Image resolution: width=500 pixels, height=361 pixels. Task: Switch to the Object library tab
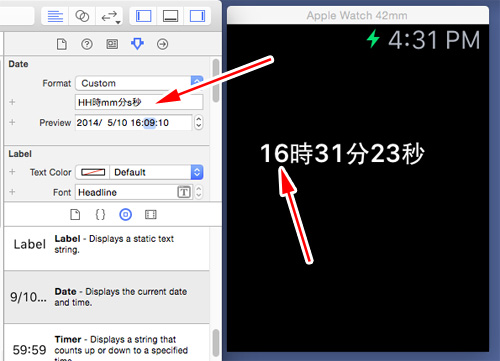tap(125, 214)
